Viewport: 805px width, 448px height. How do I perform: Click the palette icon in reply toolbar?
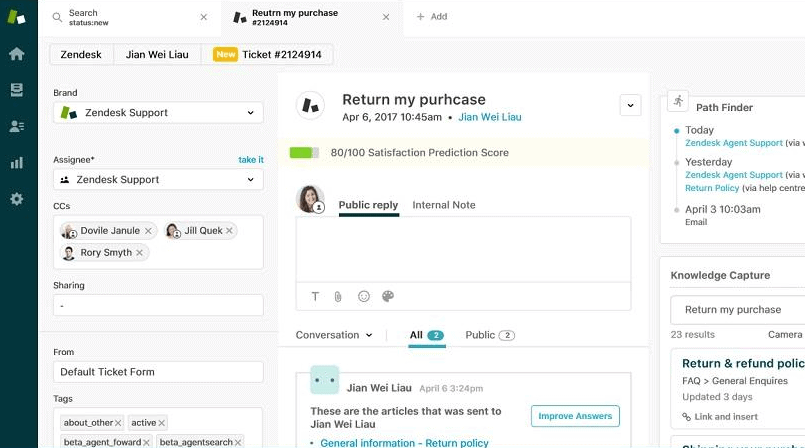pyautogui.click(x=388, y=296)
